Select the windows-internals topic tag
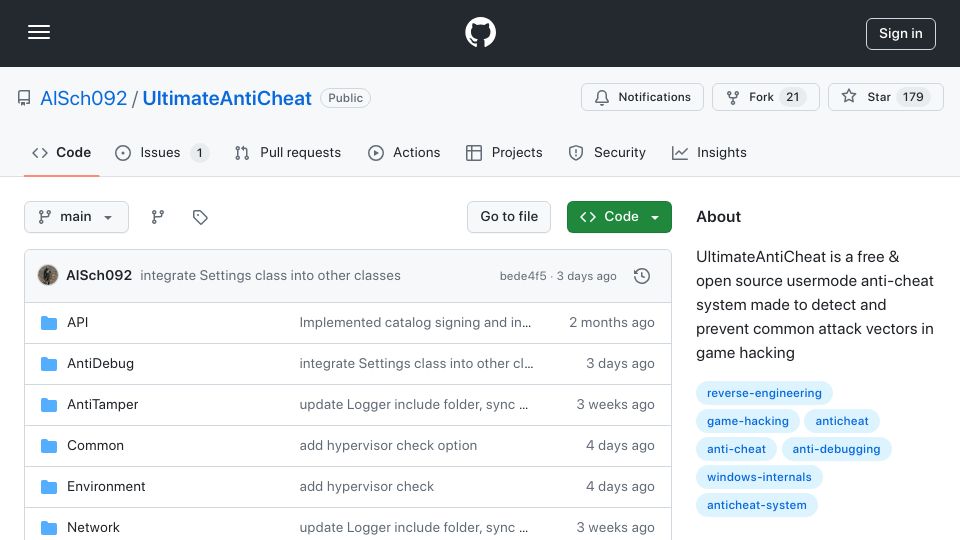Image resolution: width=960 pixels, height=540 pixels. pos(759,478)
